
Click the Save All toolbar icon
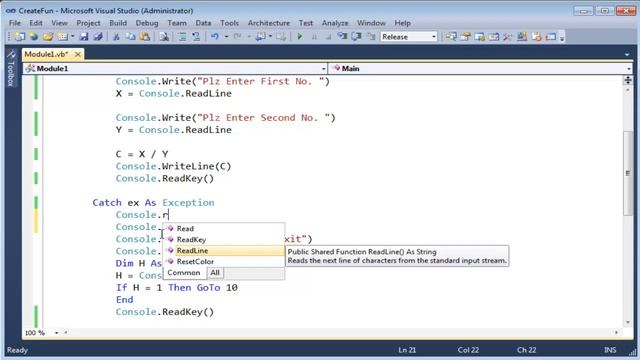click(98, 37)
